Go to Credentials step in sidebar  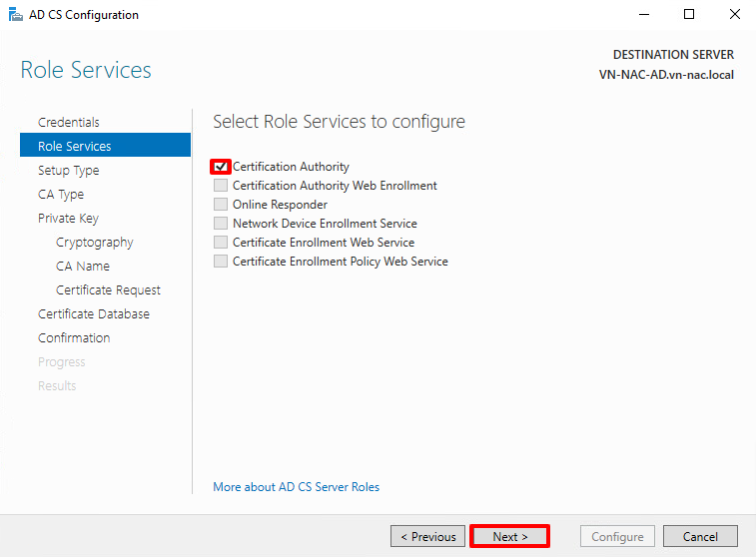[69, 122]
